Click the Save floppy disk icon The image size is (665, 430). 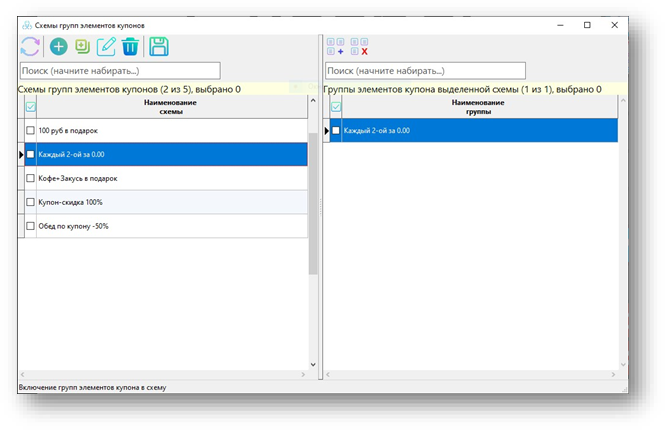coord(158,46)
